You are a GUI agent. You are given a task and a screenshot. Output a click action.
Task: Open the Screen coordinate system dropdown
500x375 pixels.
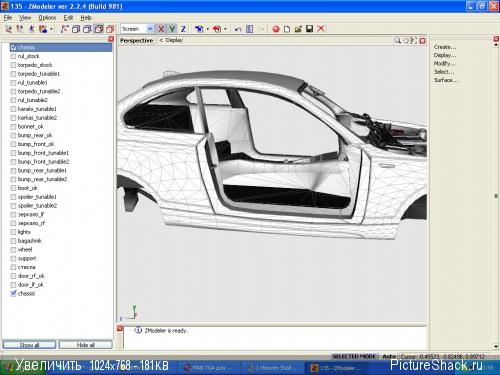(150, 29)
